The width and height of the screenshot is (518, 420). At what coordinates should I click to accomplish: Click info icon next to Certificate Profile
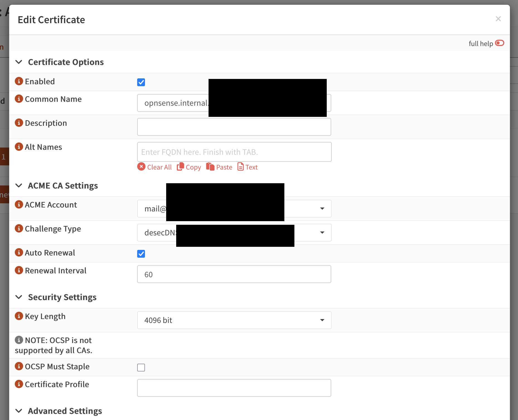coord(19,384)
